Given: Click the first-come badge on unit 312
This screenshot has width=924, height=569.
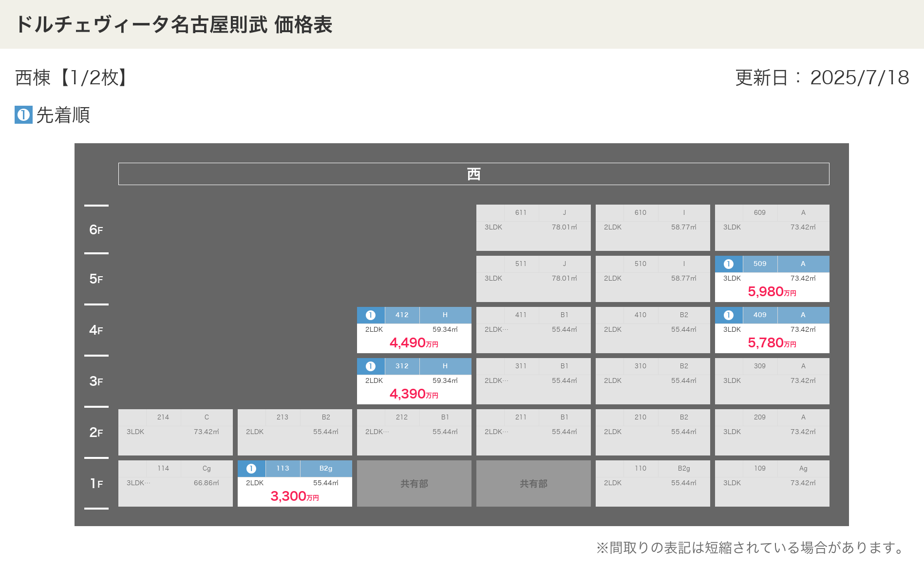Looking at the screenshot, I should coord(370,366).
